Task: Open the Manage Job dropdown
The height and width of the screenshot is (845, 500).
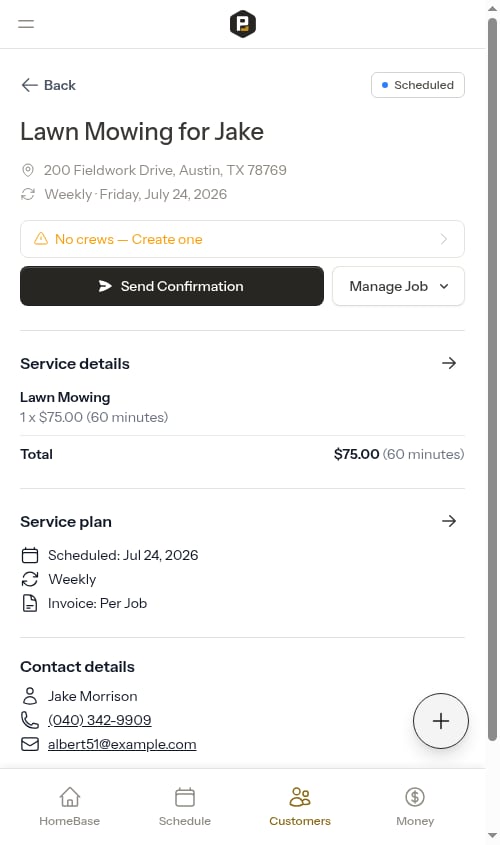Action: click(398, 286)
